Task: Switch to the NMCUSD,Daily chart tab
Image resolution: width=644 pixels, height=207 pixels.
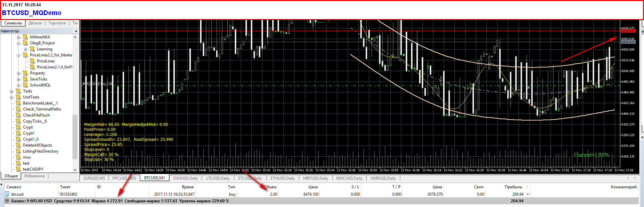Action: [349, 178]
